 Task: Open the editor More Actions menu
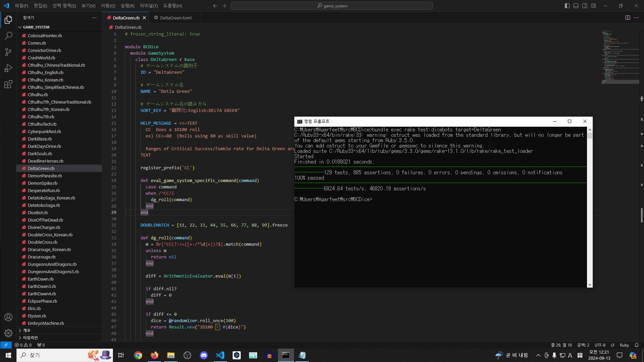pos(636,18)
